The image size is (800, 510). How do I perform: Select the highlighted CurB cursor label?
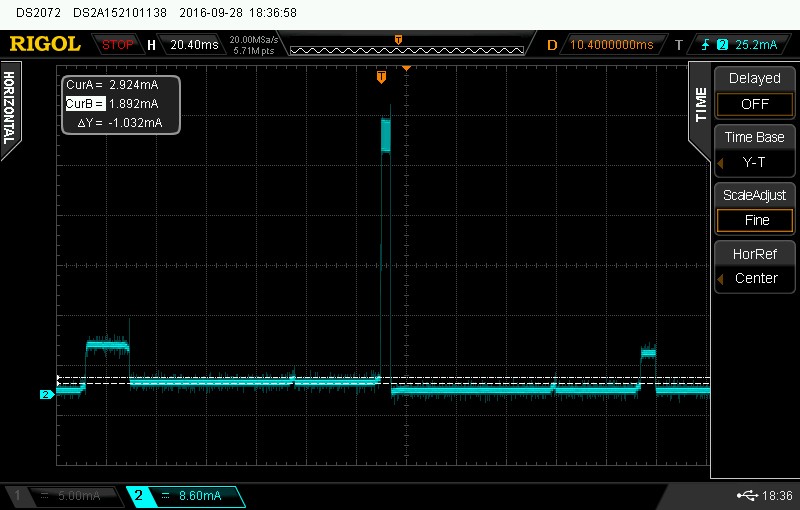pos(85,104)
